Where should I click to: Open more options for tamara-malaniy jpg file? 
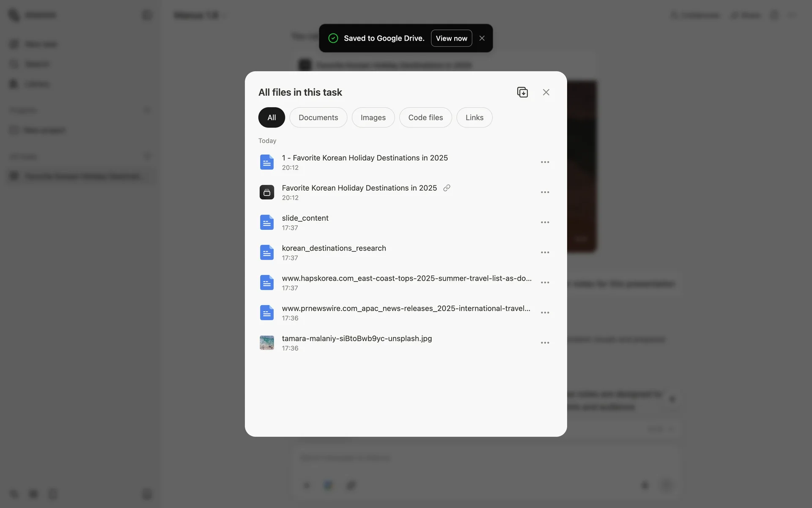(545, 342)
